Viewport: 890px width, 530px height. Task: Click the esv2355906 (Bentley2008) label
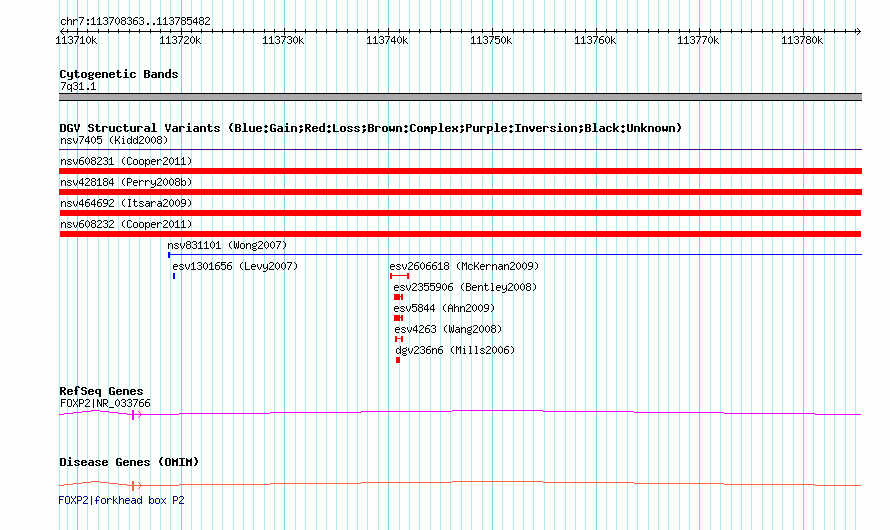(x=465, y=287)
